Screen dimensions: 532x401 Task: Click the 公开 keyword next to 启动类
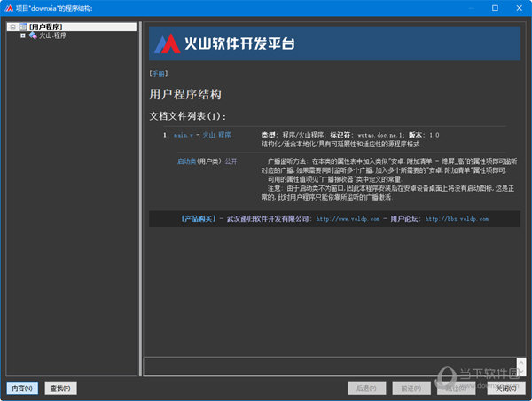tap(231, 161)
